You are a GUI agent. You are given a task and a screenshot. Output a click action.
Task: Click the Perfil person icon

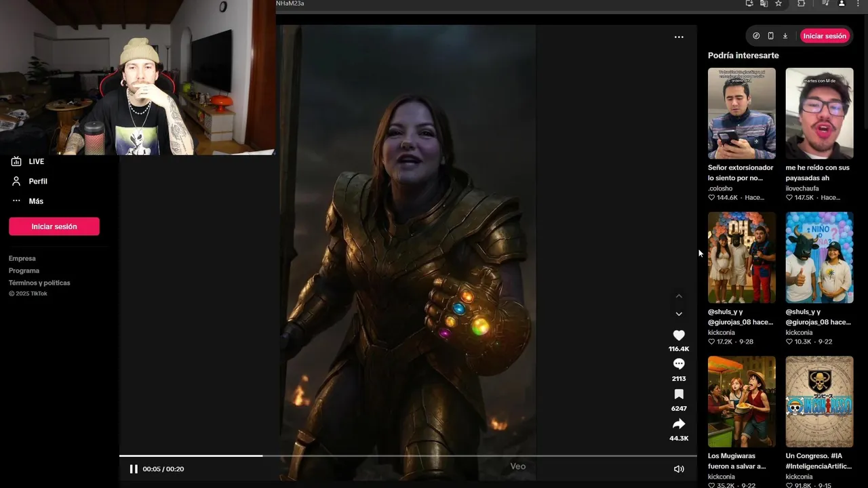[16, 182]
